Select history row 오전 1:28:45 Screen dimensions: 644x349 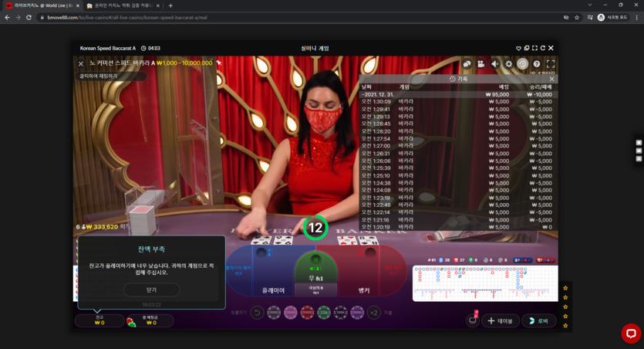(457, 124)
